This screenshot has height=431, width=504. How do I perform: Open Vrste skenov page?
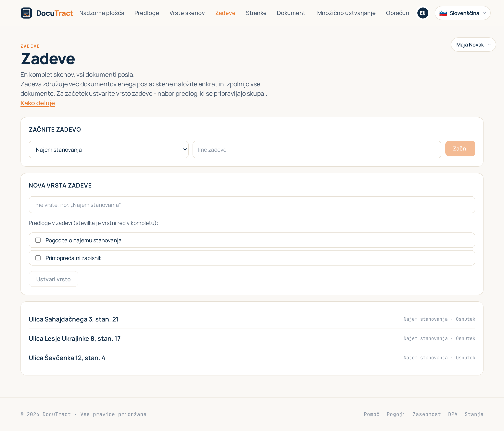coord(187,13)
